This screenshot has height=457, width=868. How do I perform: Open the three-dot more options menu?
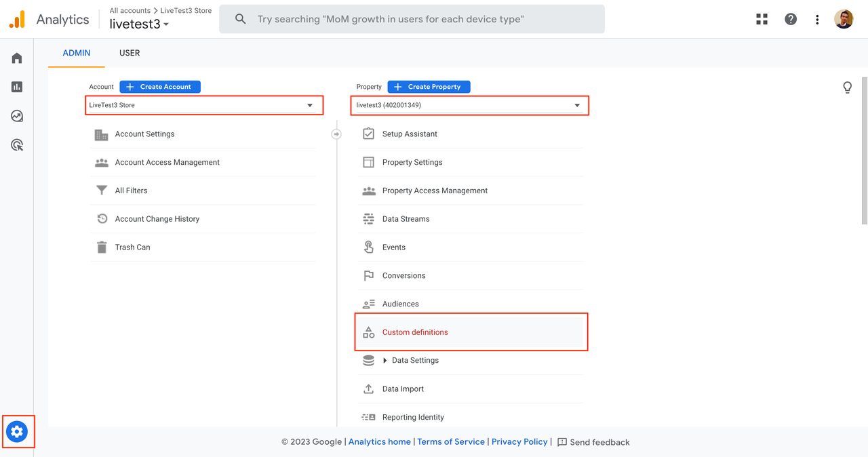tap(817, 19)
